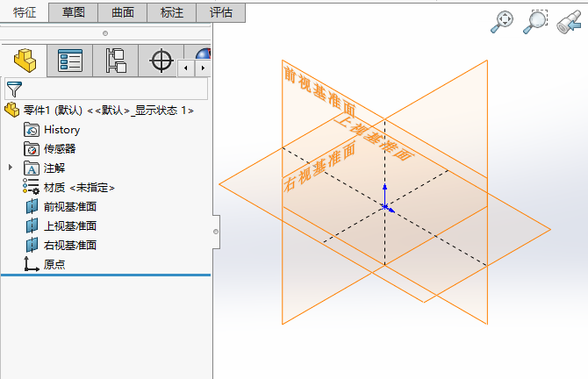Click 右视基准面 label in the viewport
Image resolution: width=588 pixels, height=379 pixels.
(319, 167)
